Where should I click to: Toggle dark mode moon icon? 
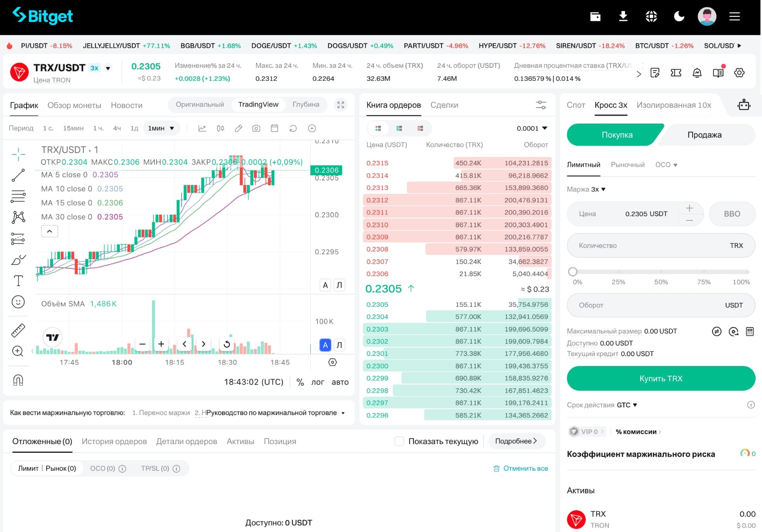tap(679, 16)
